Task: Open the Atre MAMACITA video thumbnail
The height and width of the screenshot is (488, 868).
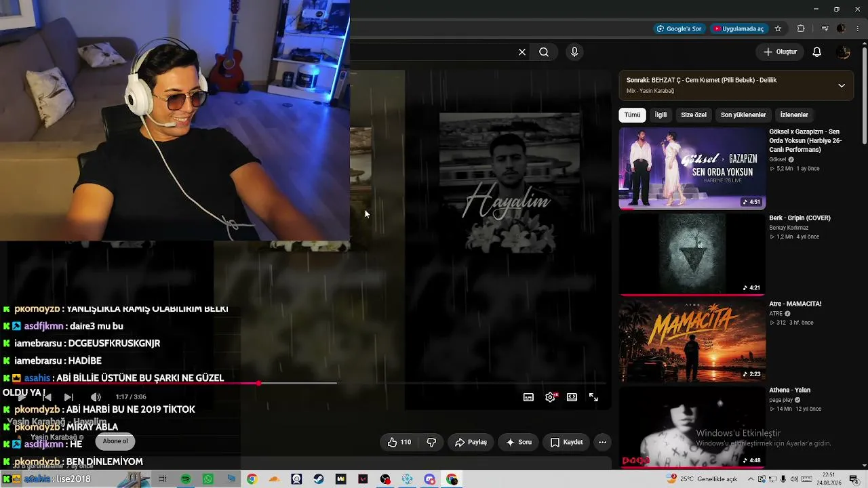Action: [x=692, y=341]
